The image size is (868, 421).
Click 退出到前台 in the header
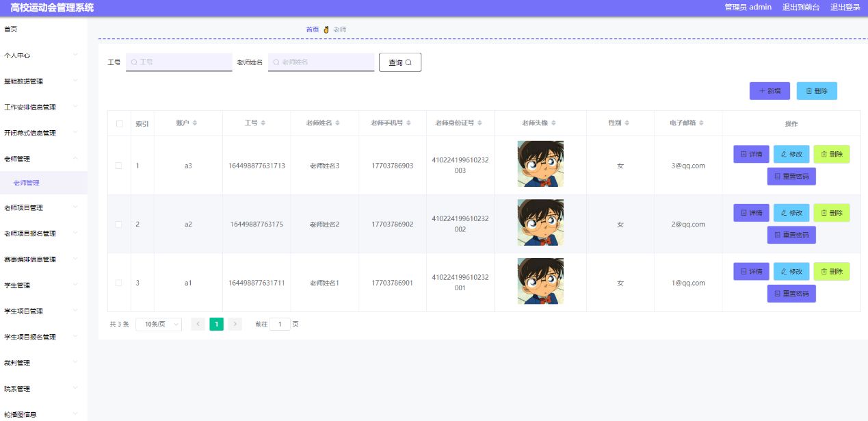point(801,8)
